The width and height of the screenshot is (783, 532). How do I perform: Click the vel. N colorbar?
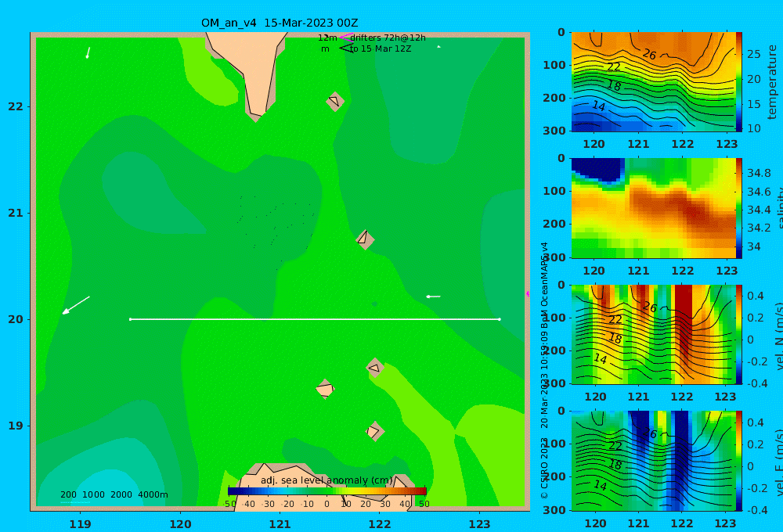[x=739, y=334]
